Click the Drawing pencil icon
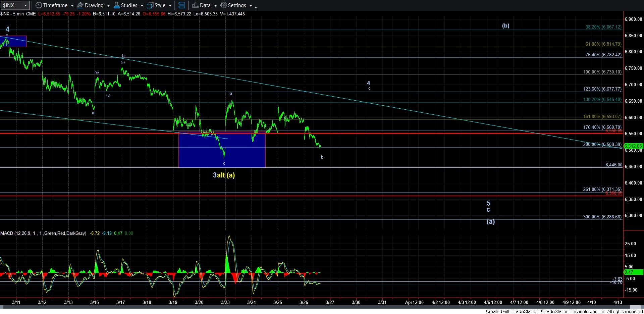Viewport: 644px width, 314px height. click(x=80, y=5)
